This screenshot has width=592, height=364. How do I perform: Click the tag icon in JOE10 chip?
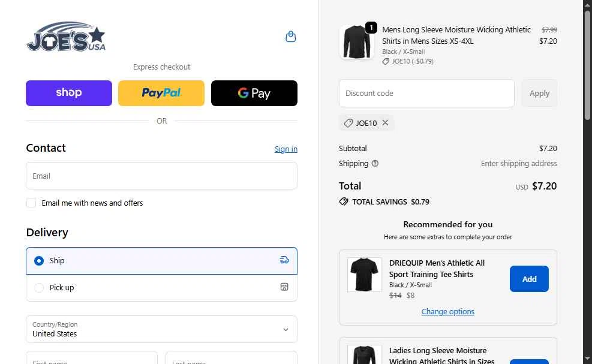click(x=348, y=123)
